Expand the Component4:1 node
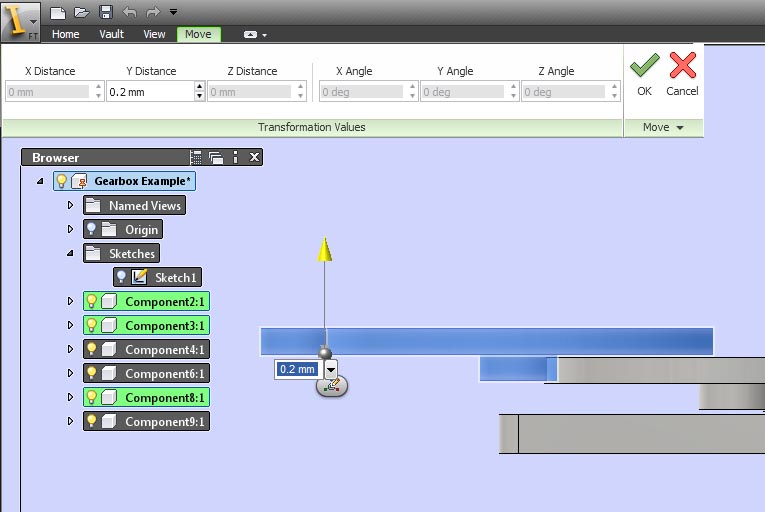The width and height of the screenshot is (765, 512). pos(70,349)
